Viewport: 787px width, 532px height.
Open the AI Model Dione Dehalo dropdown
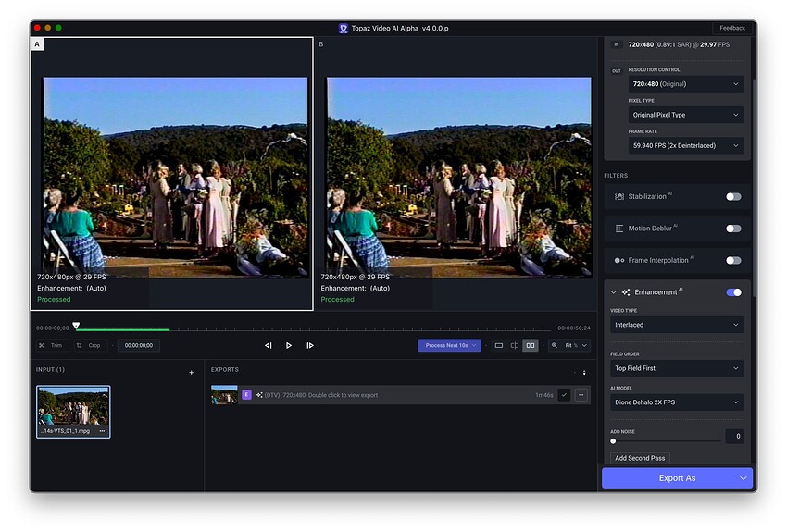point(677,402)
